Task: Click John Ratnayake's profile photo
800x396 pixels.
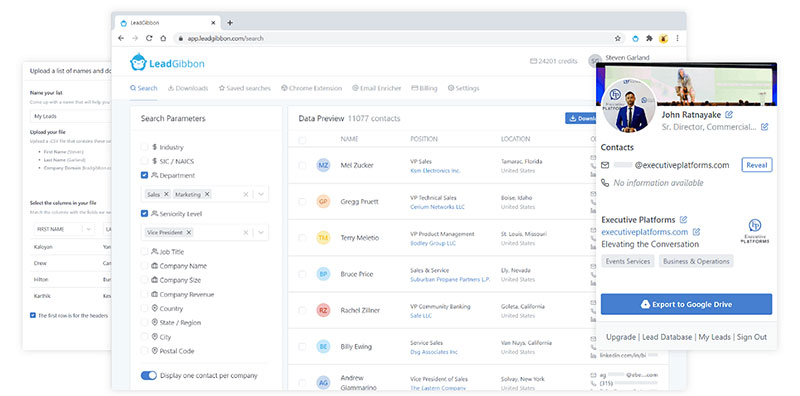Action: 629,105
